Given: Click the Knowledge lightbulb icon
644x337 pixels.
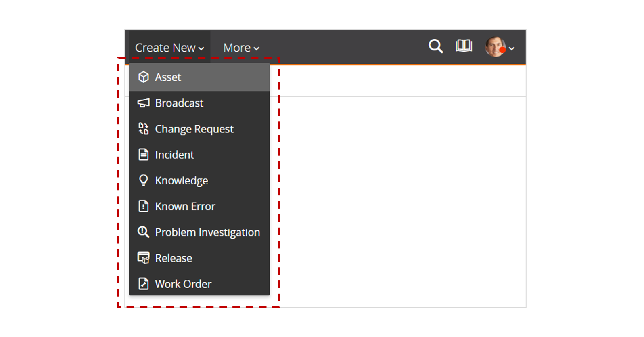Looking at the screenshot, I should [x=143, y=180].
